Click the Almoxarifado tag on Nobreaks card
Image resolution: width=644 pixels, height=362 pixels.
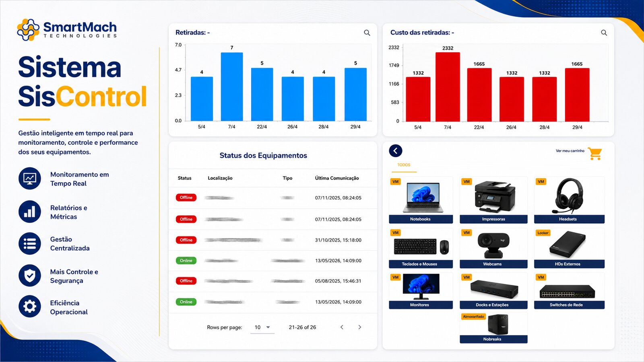[x=473, y=317]
